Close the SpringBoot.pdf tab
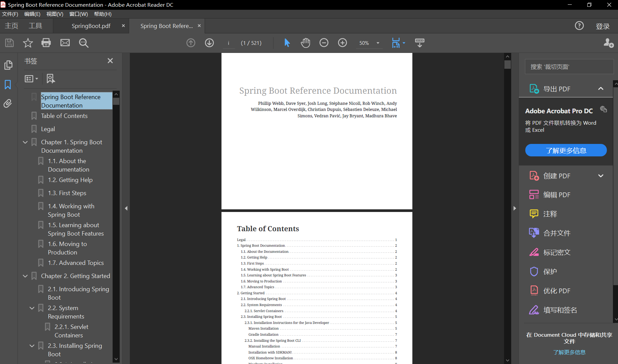Viewport: 618px width, 364px height. coord(123,26)
